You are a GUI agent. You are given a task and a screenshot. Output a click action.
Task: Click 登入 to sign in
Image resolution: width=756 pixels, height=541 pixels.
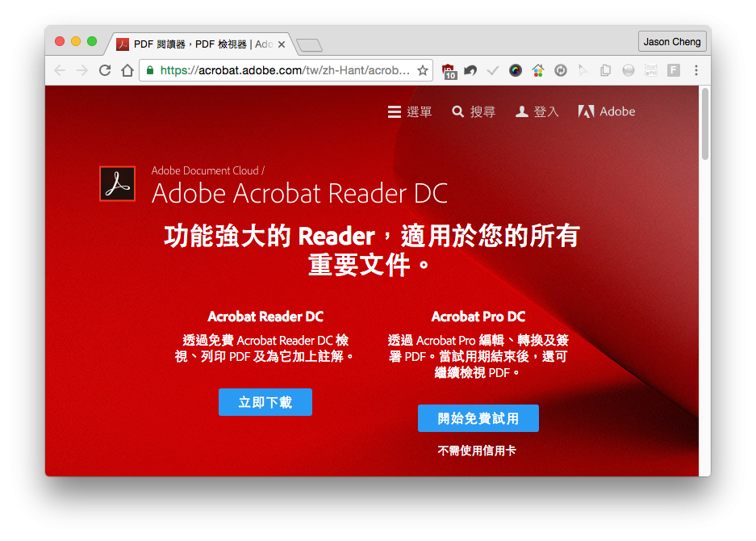pos(537,112)
